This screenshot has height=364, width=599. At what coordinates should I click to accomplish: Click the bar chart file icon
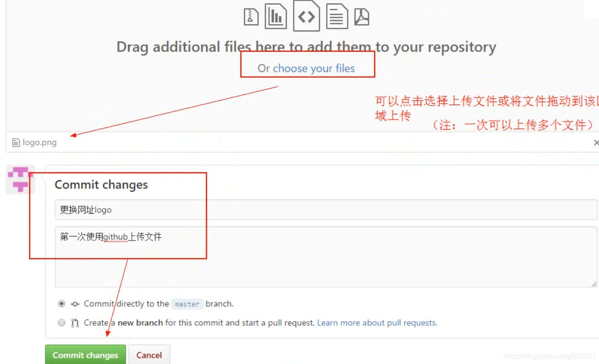[x=276, y=16]
